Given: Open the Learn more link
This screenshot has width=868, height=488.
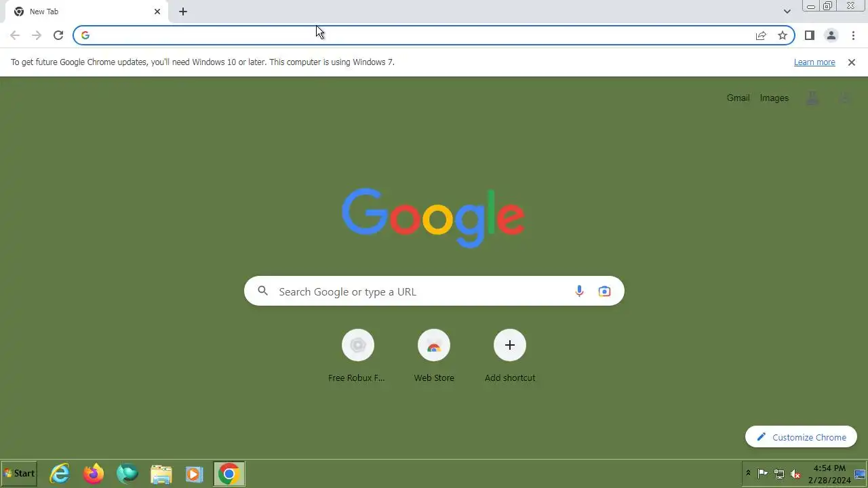Looking at the screenshot, I should pyautogui.click(x=814, y=62).
